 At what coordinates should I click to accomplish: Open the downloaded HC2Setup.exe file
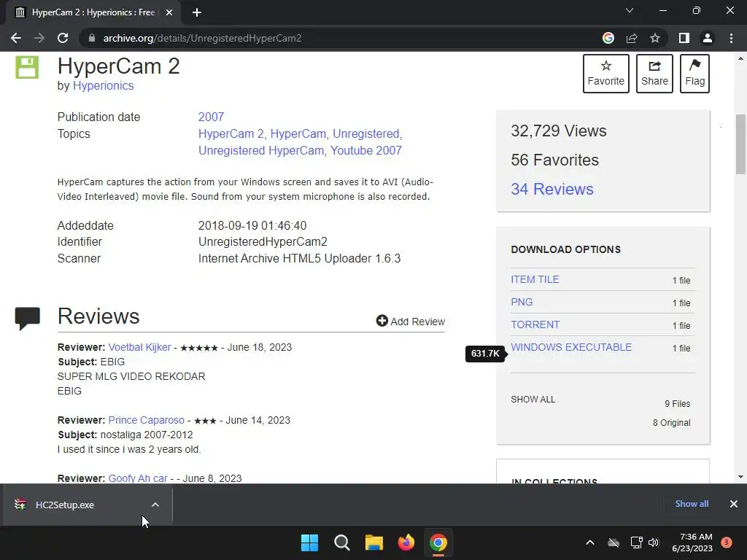point(65,505)
